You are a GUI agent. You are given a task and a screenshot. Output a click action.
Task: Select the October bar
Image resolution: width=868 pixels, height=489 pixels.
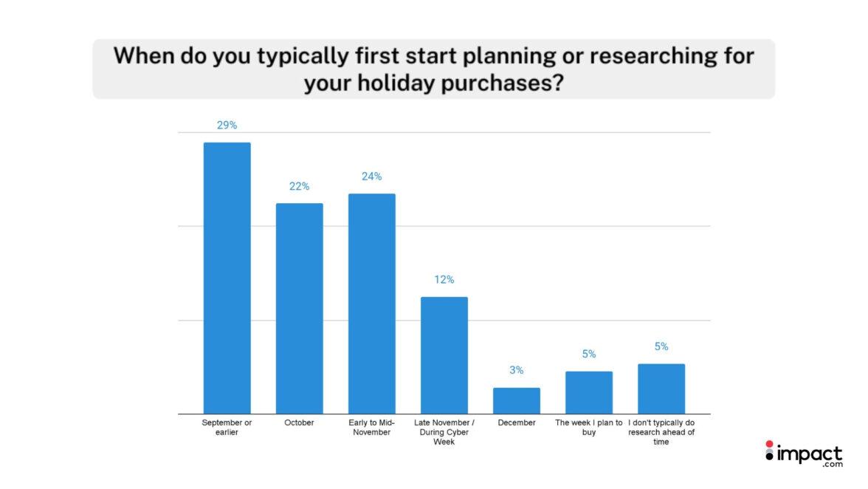click(x=299, y=308)
